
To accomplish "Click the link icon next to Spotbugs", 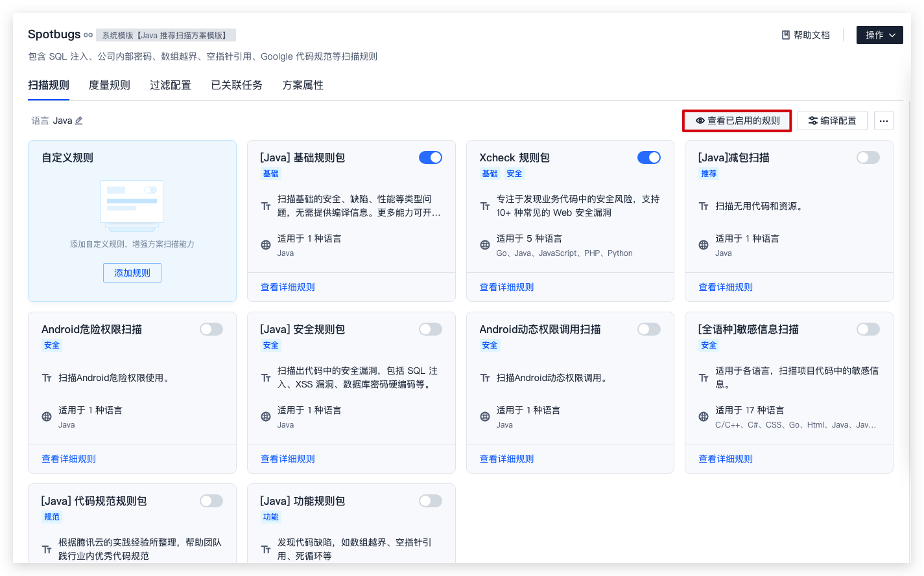I will [x=88, y=35].
